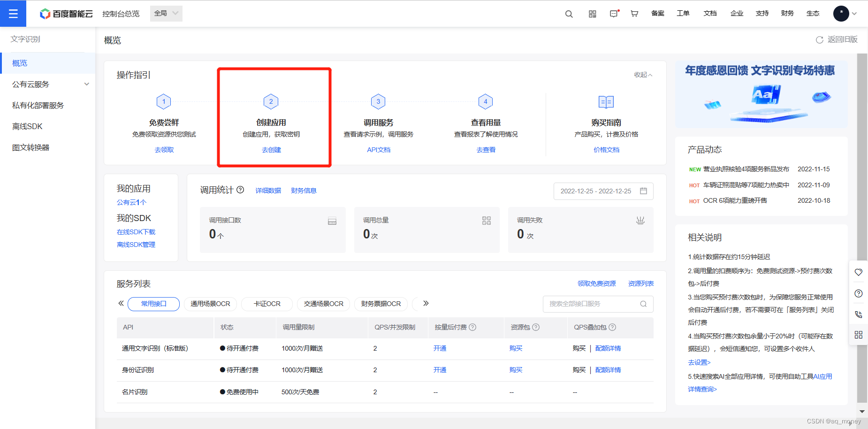The width and height of the screenshot is (868, 429).
Task: Click the help icon beside 资源包
Action: (x=536, y=327)
